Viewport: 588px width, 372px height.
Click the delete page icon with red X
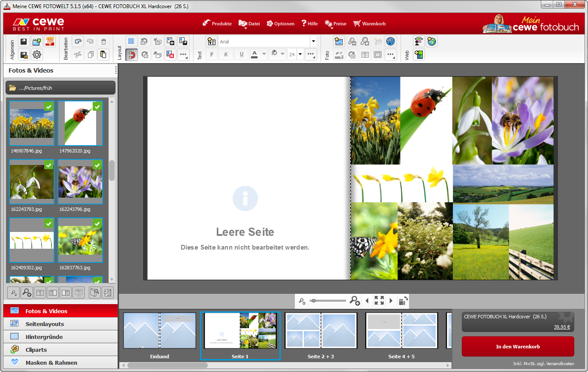[x=170, y=55]
